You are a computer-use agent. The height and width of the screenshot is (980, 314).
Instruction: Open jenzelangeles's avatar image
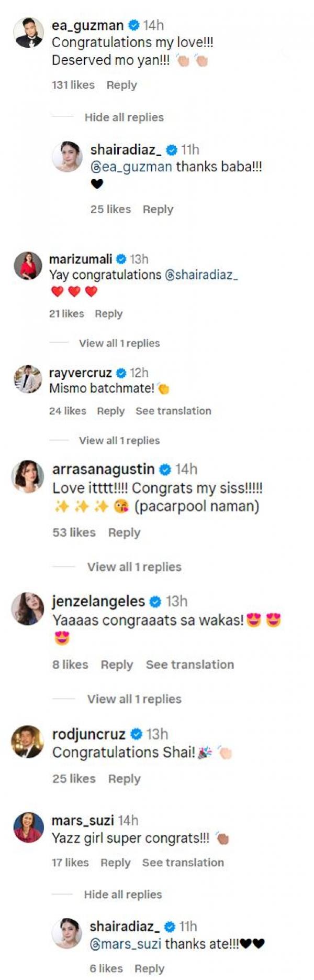(28, 609)
